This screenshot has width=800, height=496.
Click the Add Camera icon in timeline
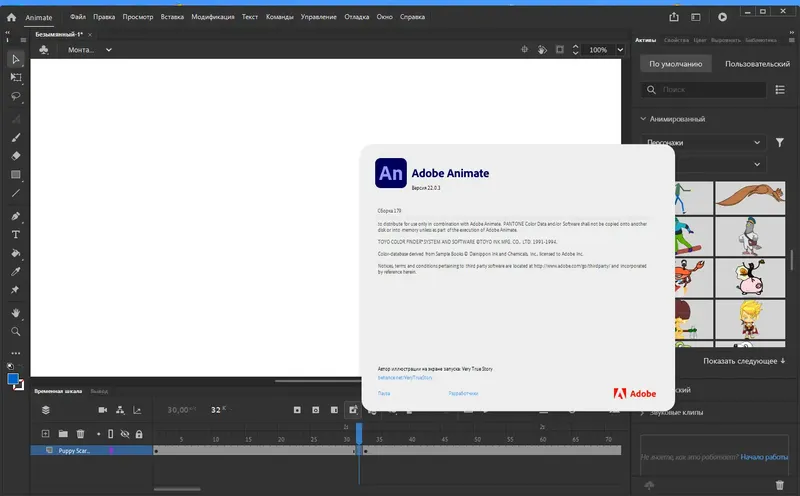[103, 410]
